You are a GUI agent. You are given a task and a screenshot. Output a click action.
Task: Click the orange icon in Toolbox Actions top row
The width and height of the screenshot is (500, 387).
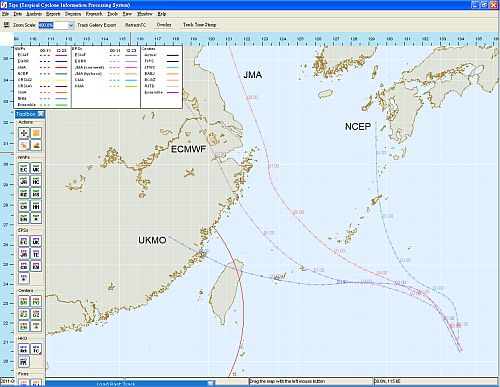point(36,133)
